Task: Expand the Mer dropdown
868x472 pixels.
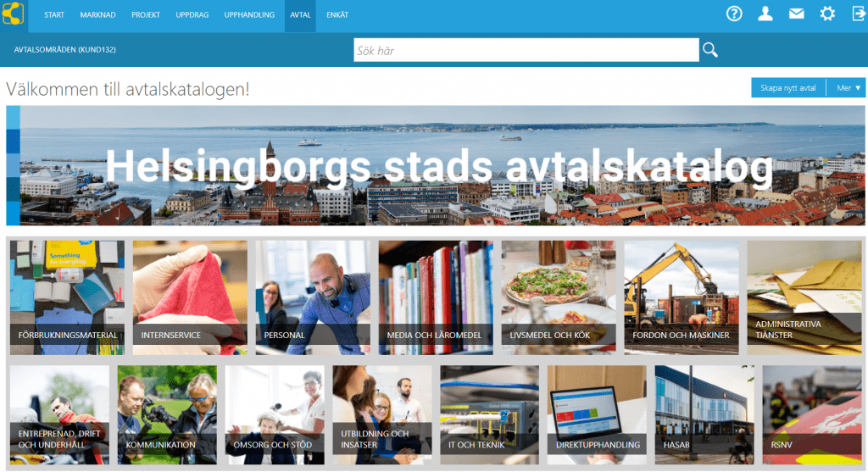Action: pos(846,88)
